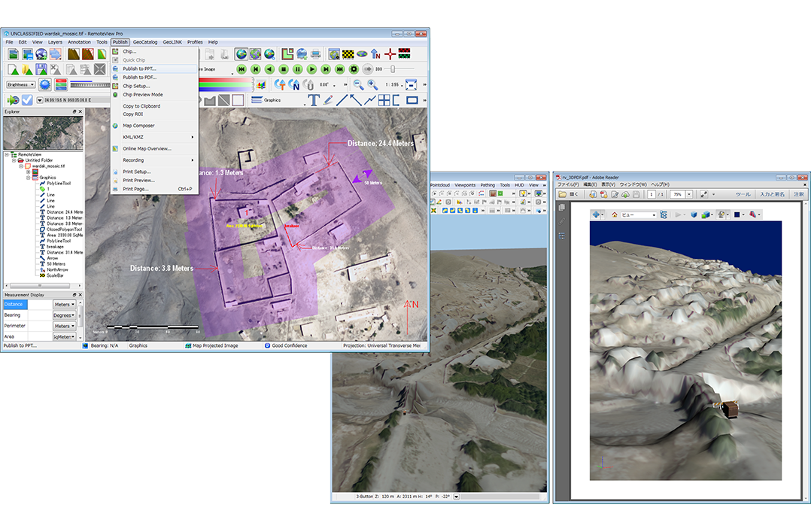Viewport: 811px width, 532px height.
Task: Click the printer icon in toolbar
Action: tap(315, 54)
